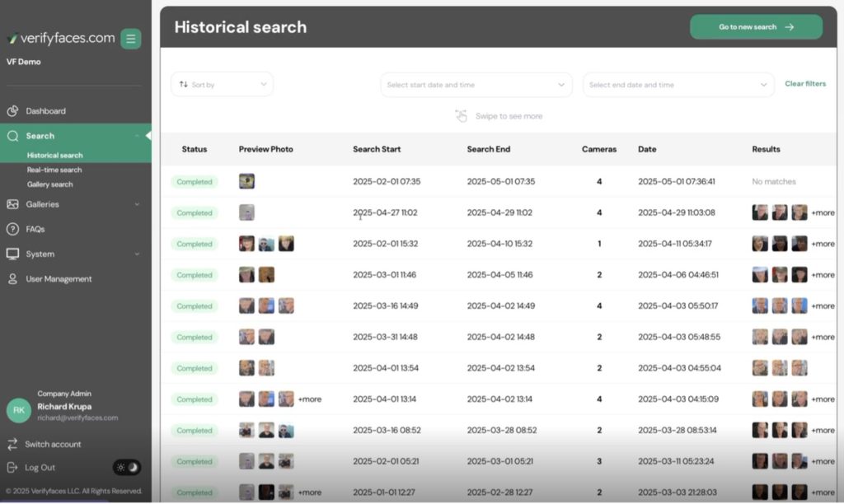Screen dimensions: 844x504
Task: Click the User Management person icon
Action: [12, 279]
